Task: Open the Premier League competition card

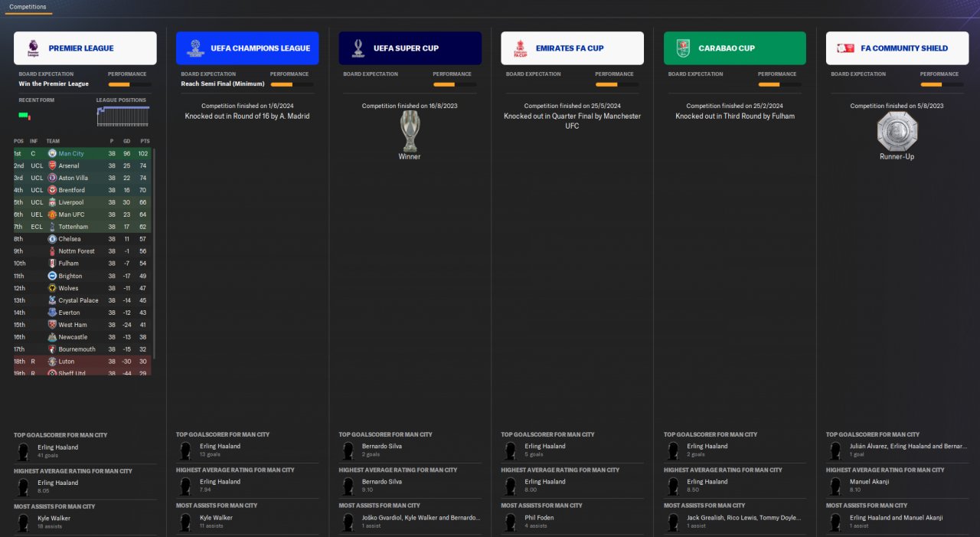Action: 85,48
